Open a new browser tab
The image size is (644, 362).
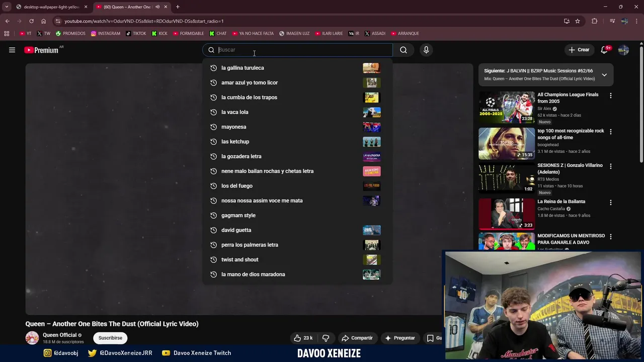coord(178,7)
